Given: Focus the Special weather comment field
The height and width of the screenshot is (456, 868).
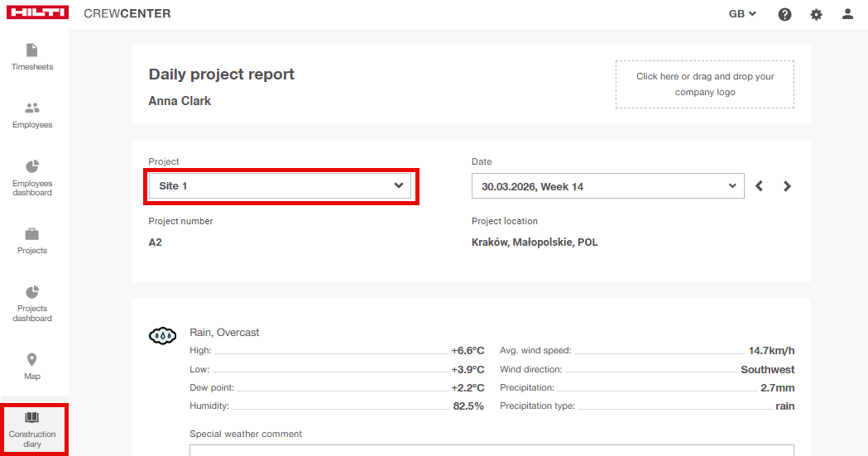Looking at the screenshot, I should (x=492, y=450).
